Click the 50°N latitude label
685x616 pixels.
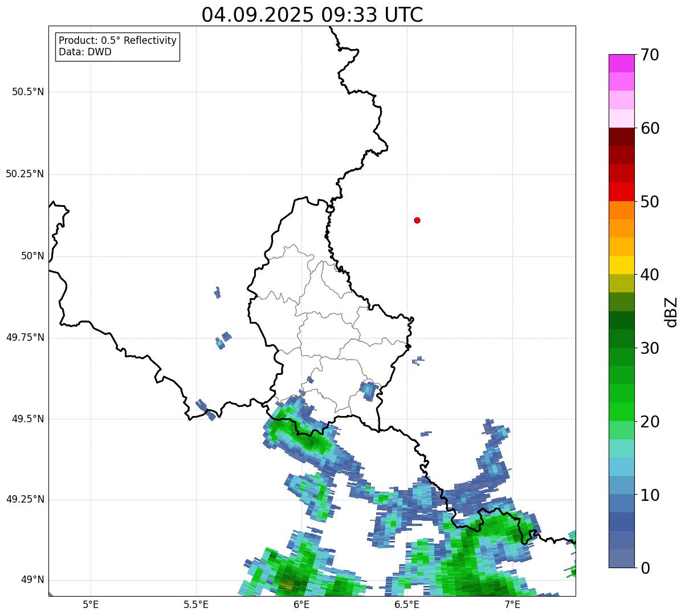32,256
